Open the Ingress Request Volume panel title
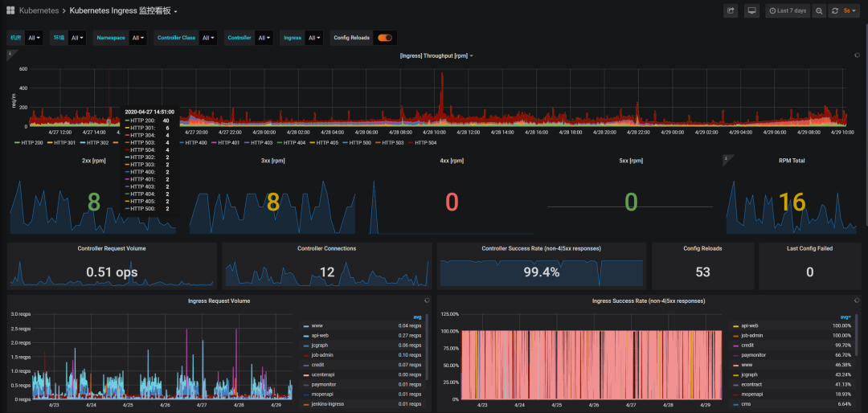868x413 pixels. (x=219, y=301)
